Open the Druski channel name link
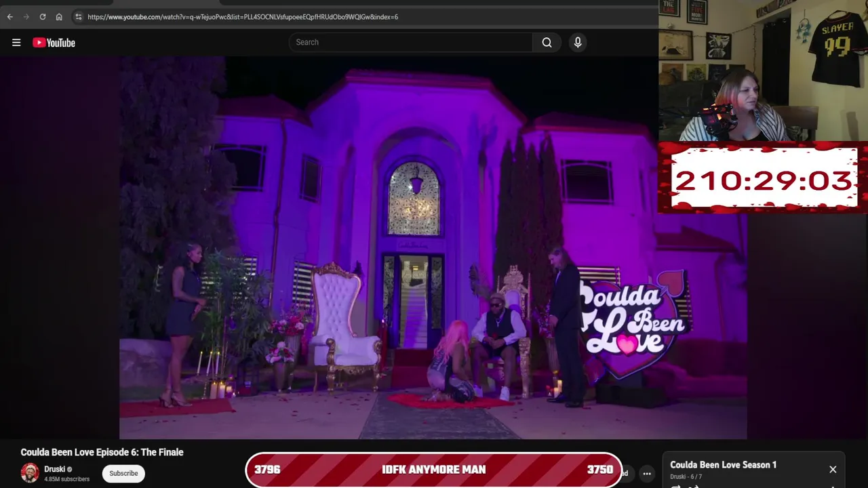This screenshot has height=488, width=868. [x=54, y=469]
